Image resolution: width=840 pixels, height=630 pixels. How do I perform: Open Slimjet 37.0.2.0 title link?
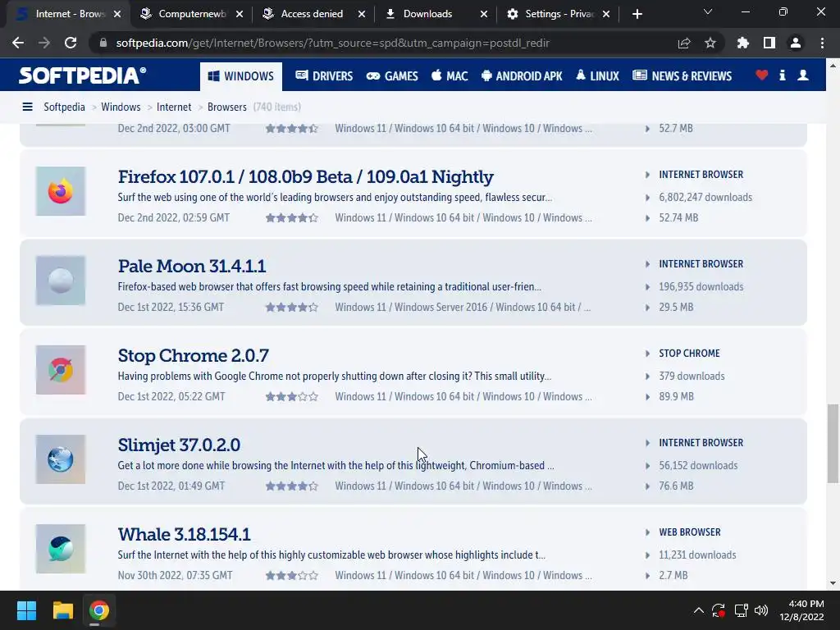(179, 445)
